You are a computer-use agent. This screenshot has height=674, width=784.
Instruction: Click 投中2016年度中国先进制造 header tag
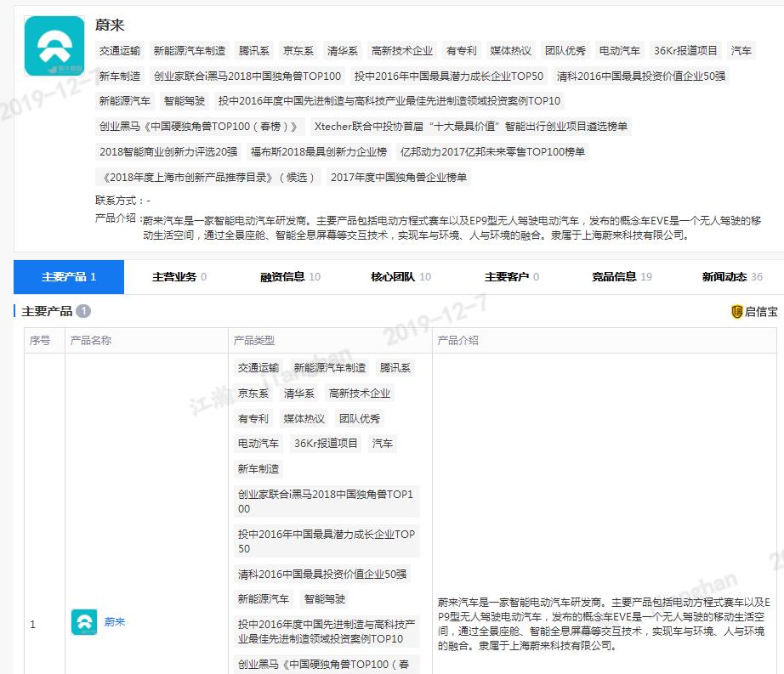(389, 101)
